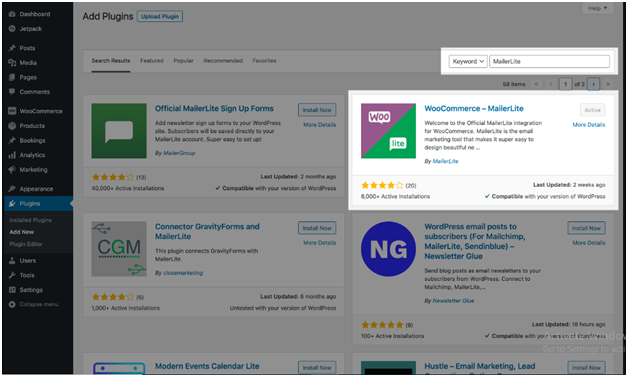Click the Tools wrench icon
Image resolution: width=628 pixels, height=377 pixels.
tap(12, 275)
